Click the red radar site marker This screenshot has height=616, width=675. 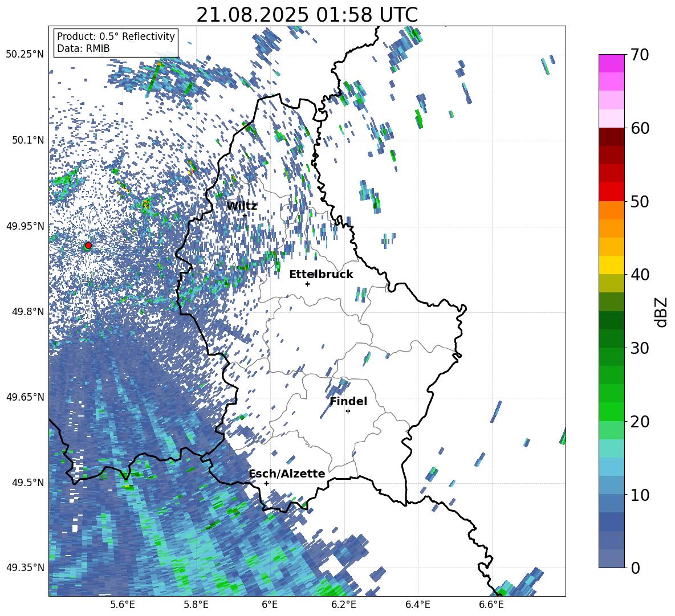88,246
